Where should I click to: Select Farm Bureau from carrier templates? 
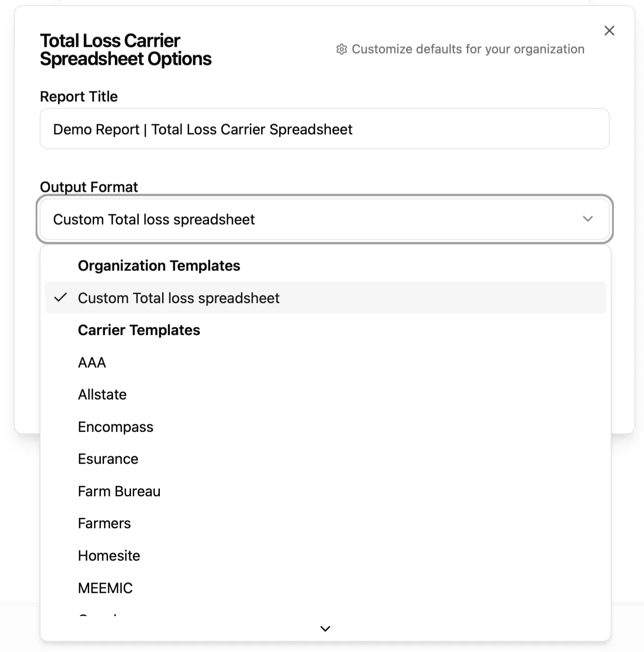click(x=325, y=491)
